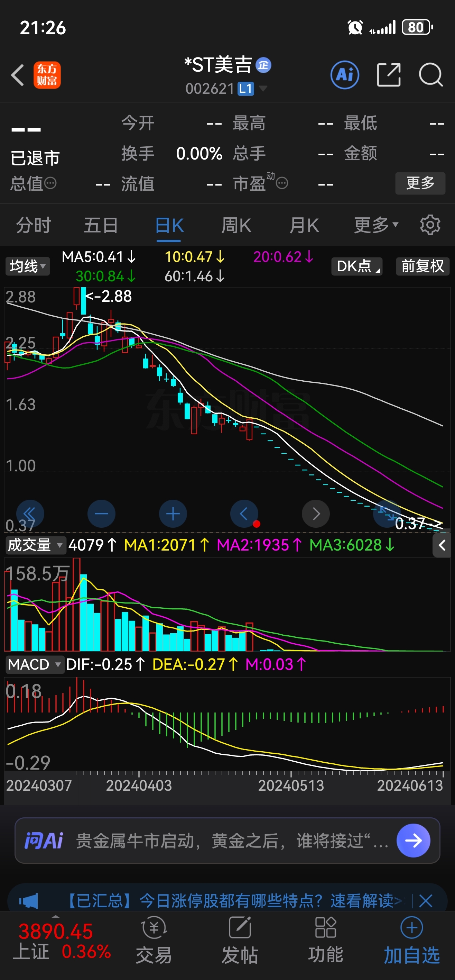The image size is (455, 980).
Task: Open 均线 indicator dropdown
Action: pyautogui.click(x=27, y=266)
